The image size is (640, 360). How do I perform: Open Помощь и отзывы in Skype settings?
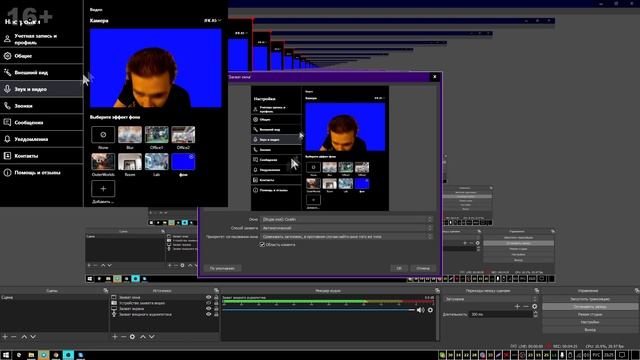coord(42,173)
